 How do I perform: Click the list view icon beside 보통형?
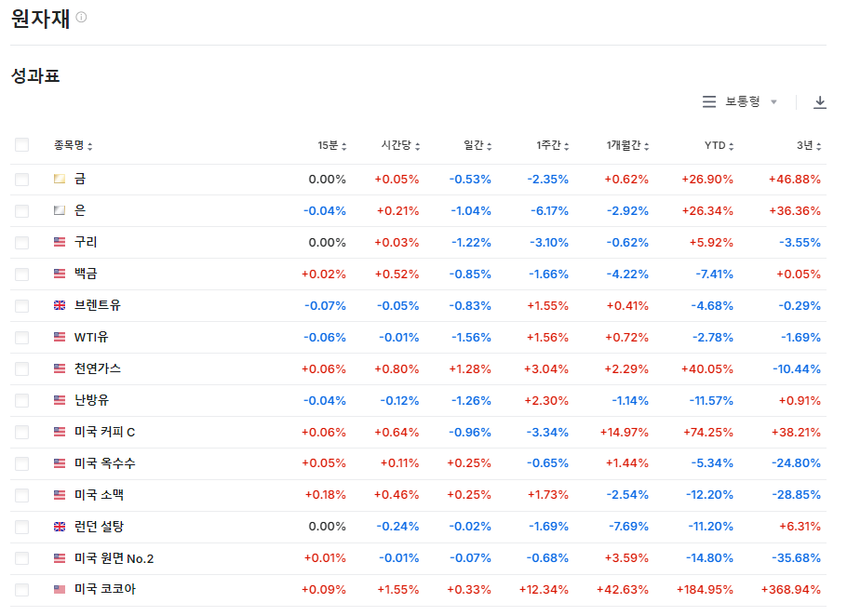pyautogui.click(x=708, y=101)
